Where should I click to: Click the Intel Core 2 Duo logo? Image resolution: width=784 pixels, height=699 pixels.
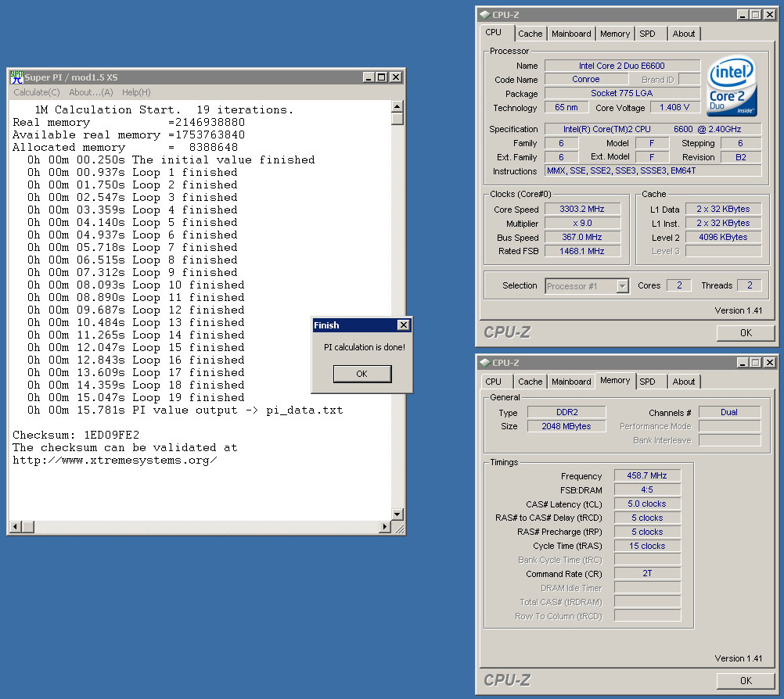tap(732, 85)
